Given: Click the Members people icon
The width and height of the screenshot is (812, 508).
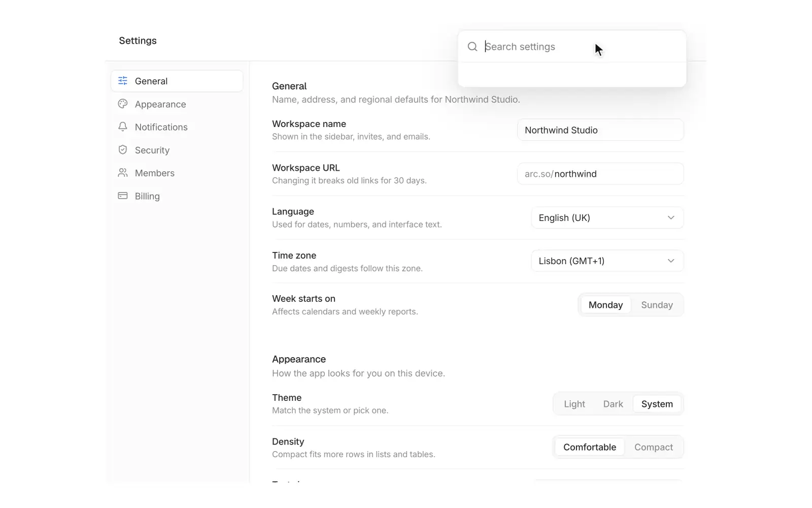Looking at the screenshot, I should tap(123, 173).
